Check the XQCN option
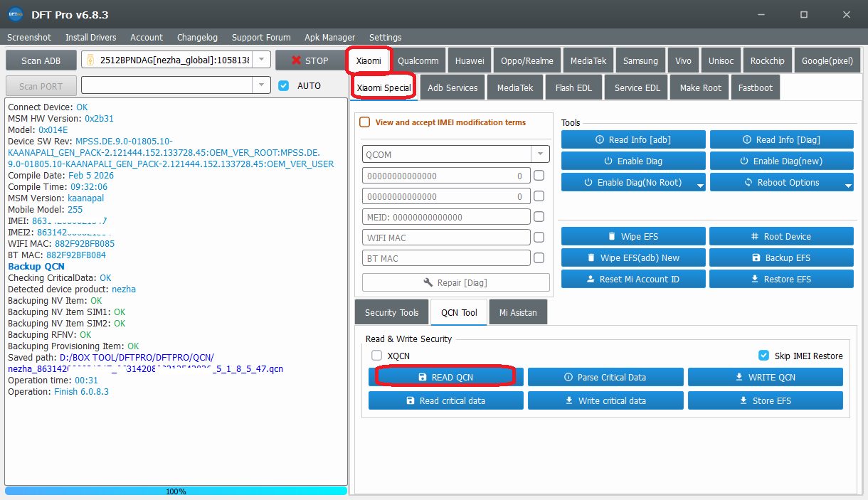The height and width of the screenshot is (500, 868). click(377, 356)
